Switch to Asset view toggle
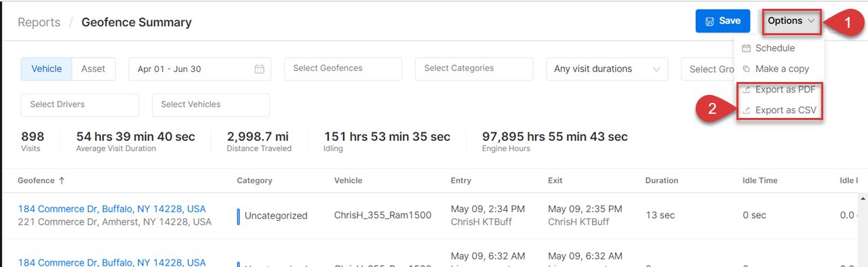 (94, 69)
